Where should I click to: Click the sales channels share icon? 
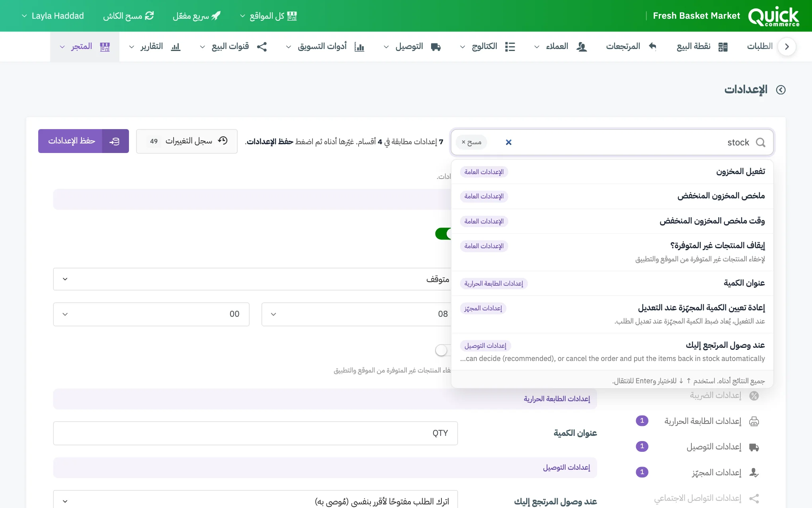(x=262, y=47)
